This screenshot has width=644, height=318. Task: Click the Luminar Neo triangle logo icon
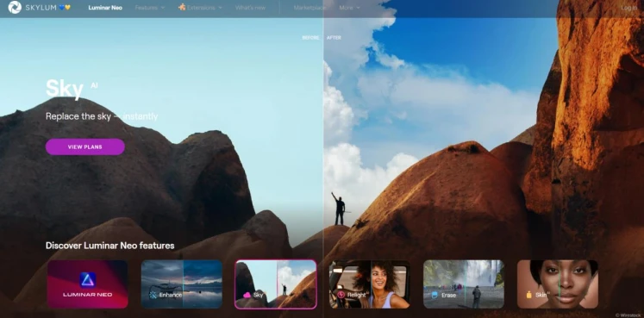click(87, 280)
